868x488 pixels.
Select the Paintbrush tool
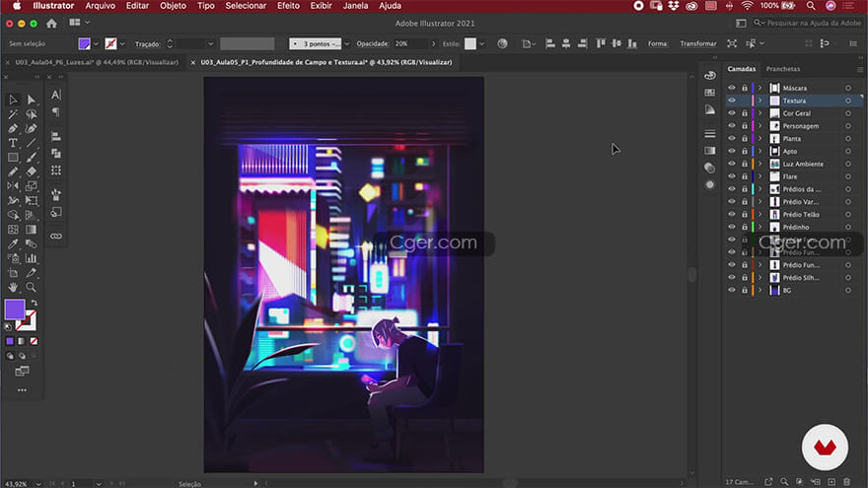31,157
